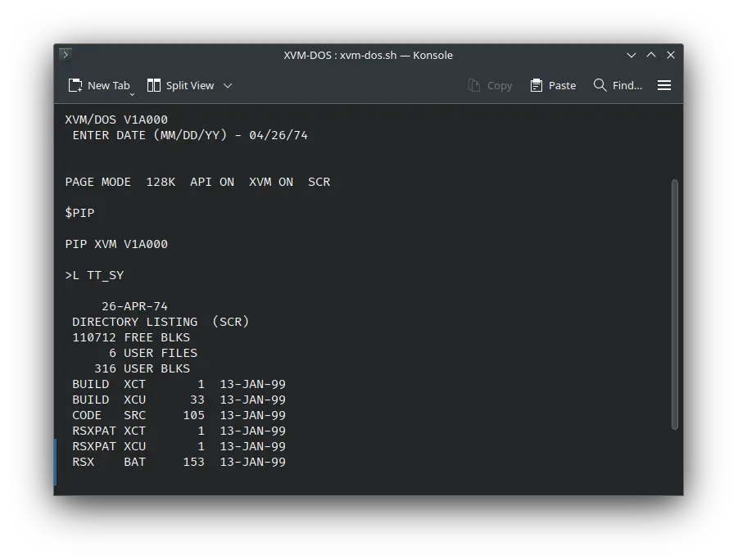Open the hamburger application menu

click(x=664, y=84)
